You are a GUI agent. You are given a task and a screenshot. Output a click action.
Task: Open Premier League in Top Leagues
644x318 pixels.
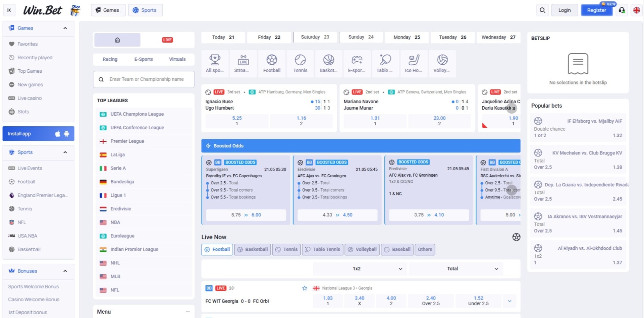point(144,141)
